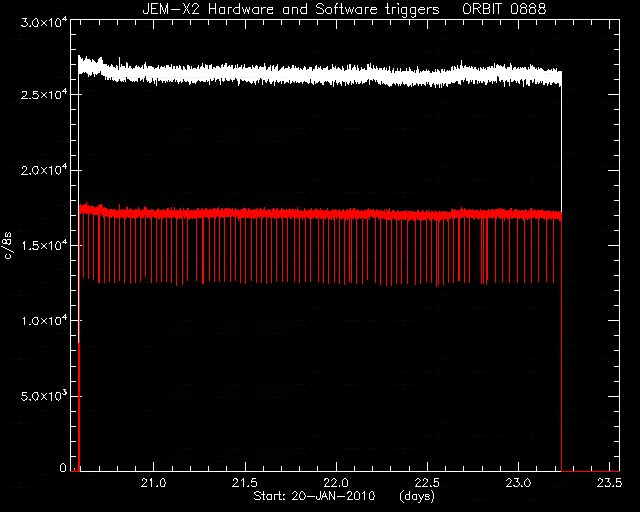Click the 21.0 x-axis tick label
The height and width of the screenshot is (512, 640).
click(x=154, y=483)
